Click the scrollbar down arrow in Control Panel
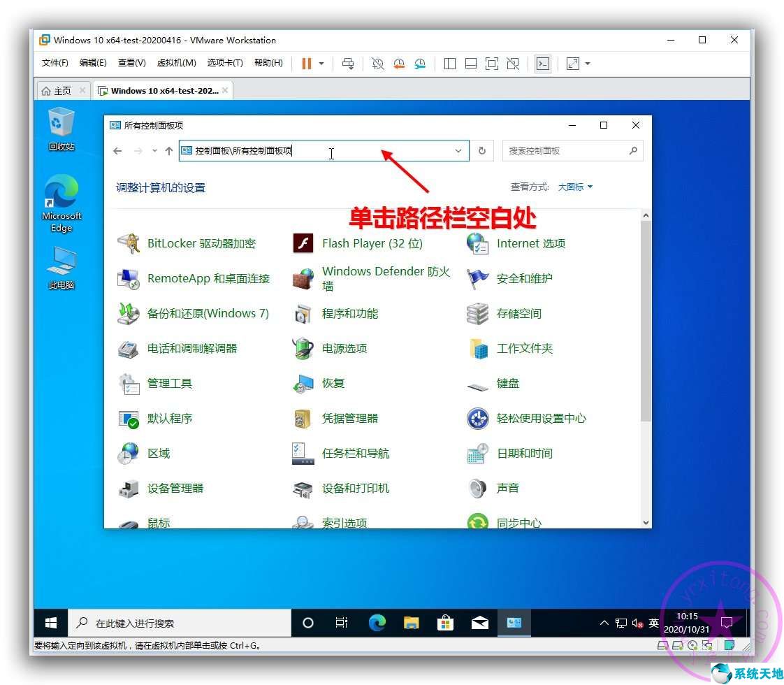 pyautogui.click(x=646, y=523)
